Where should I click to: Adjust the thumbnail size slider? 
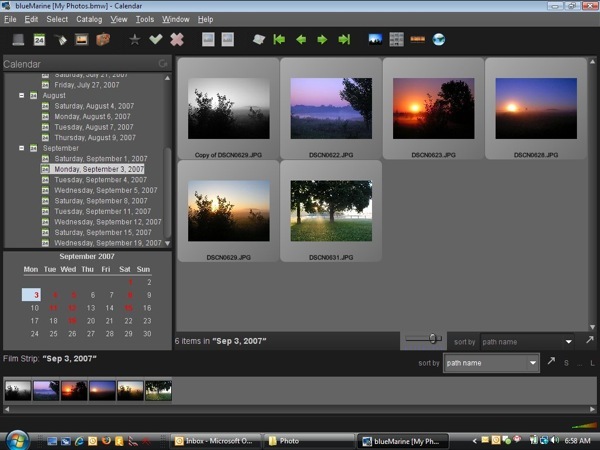click(433, 340)
